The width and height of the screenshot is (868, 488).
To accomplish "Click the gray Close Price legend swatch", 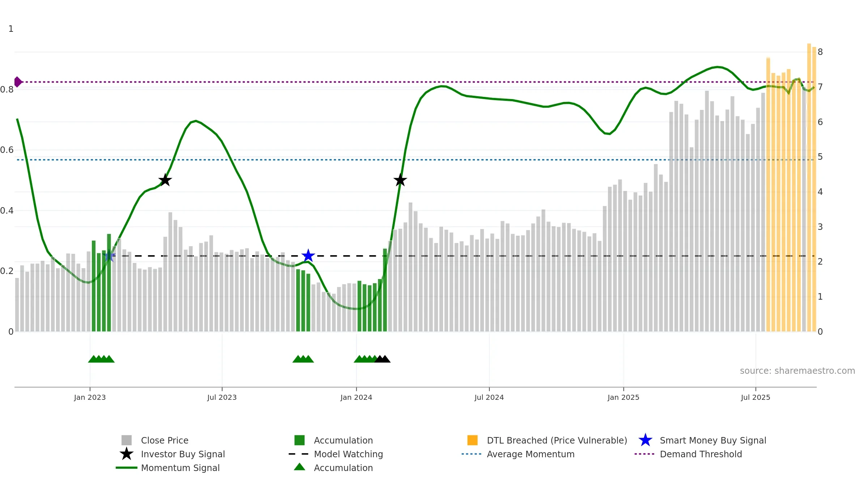I will [x=126, y=440].
